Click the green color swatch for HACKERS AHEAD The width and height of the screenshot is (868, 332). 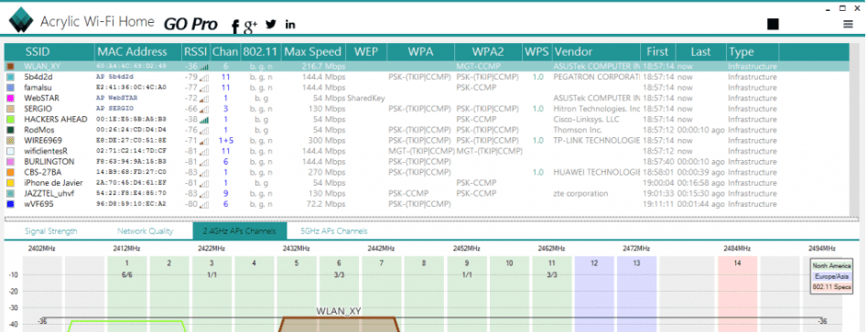(x=10, y=120)
